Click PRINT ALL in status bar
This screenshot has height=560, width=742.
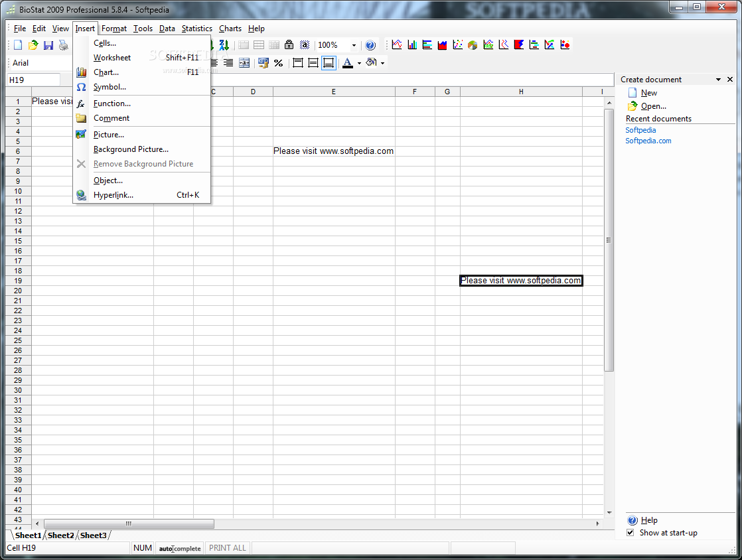[228, 548]
